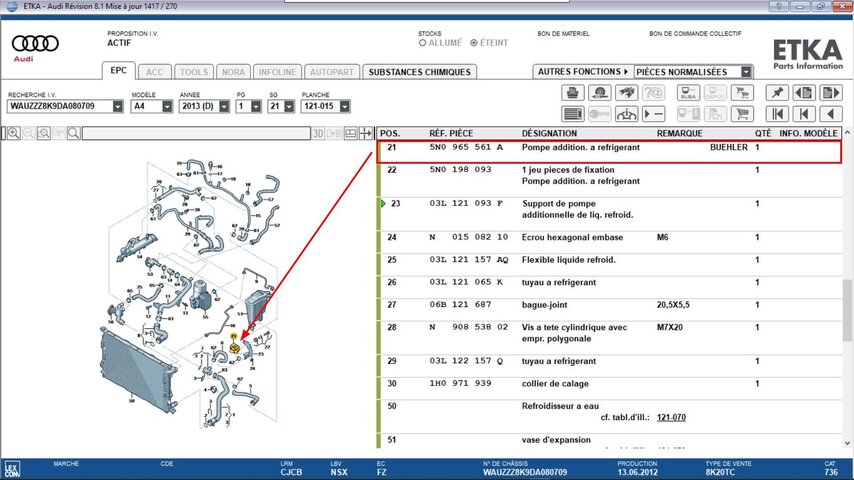
Task: Select the ALLUMÉ stocks radio button
Action: point(422,42)
